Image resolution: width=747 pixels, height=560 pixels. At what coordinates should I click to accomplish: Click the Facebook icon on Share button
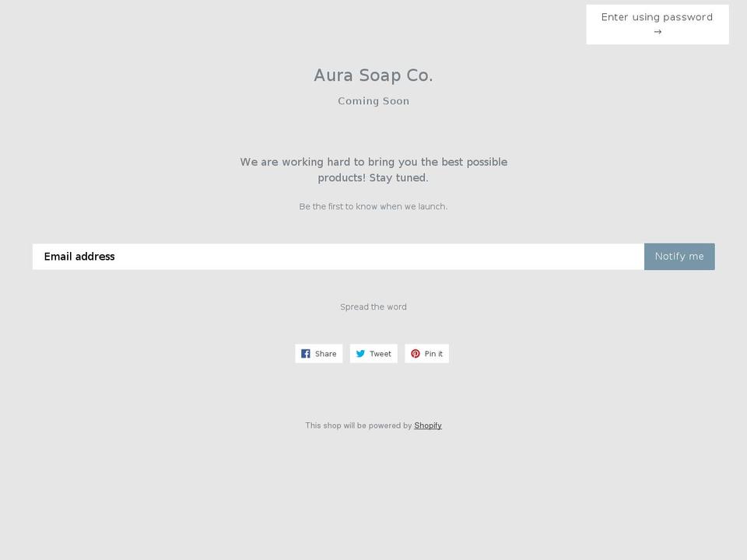(306, 353)
